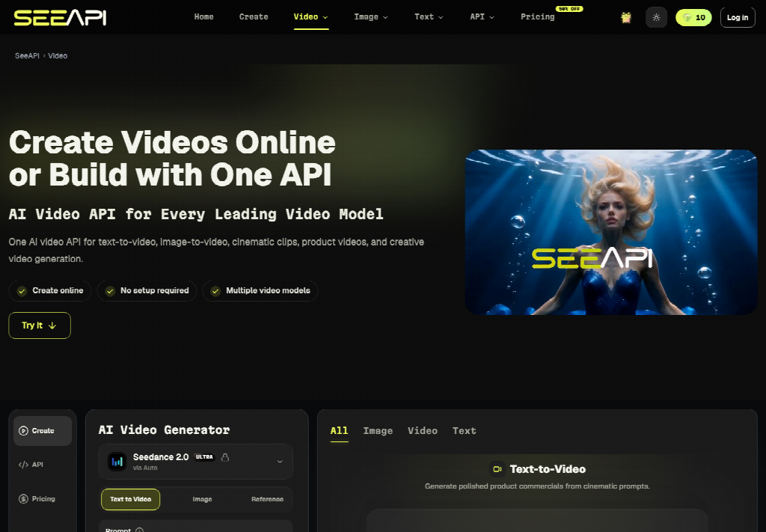Switch to Reference input mode
The image size is (766, 532).
pos(267,499)
